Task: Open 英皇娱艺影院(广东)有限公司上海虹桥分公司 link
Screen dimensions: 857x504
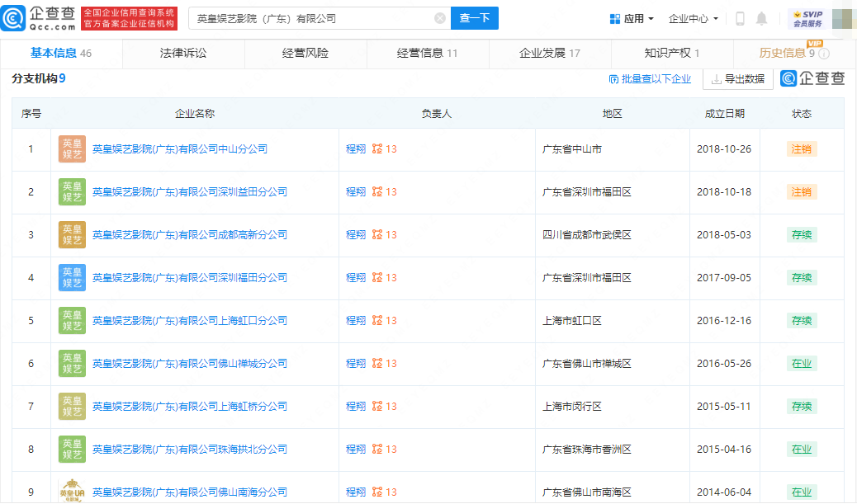Action: pyautogui.click(x=190, y=407)
